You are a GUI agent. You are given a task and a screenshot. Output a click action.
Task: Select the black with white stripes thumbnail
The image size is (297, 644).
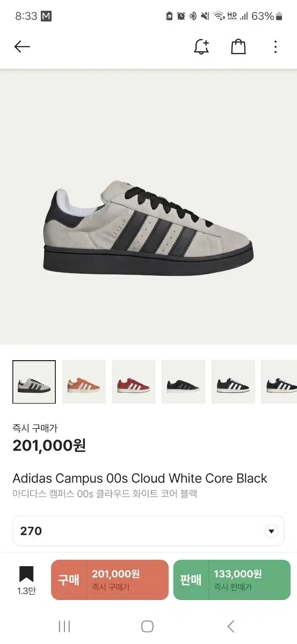pos(233,382)
